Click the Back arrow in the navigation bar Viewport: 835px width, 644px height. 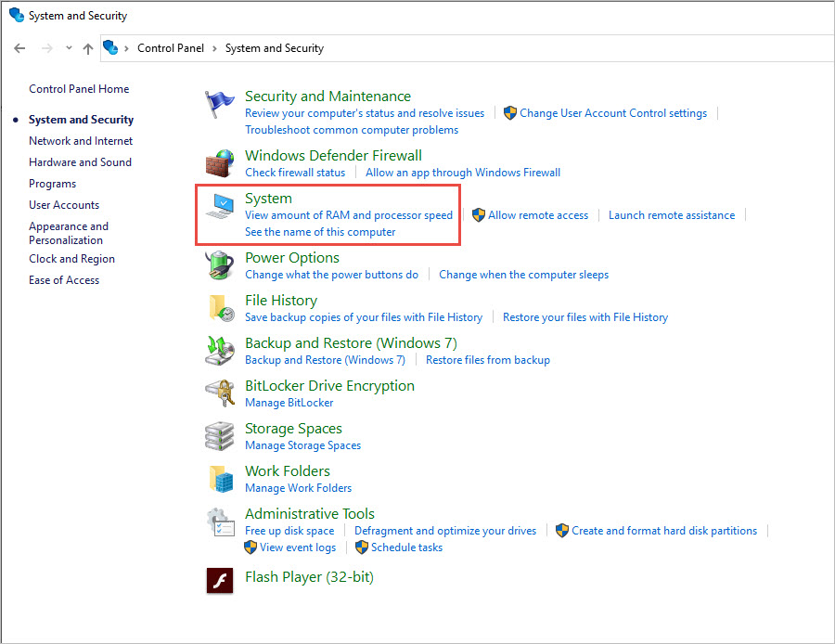[19, 48]
